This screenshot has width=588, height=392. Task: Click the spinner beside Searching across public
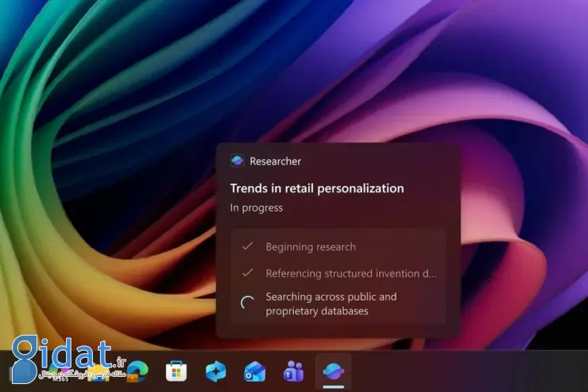(x=248, y=303)
